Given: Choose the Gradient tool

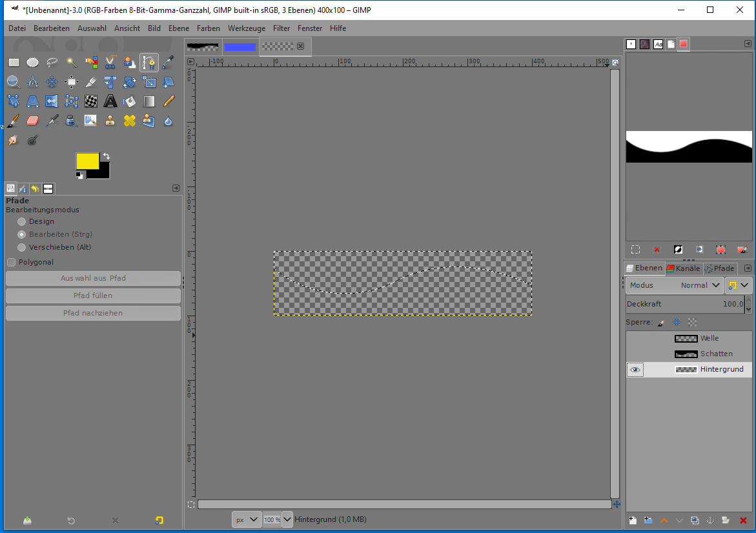Looking at the screenshot, I should click(x=149, y=101).
